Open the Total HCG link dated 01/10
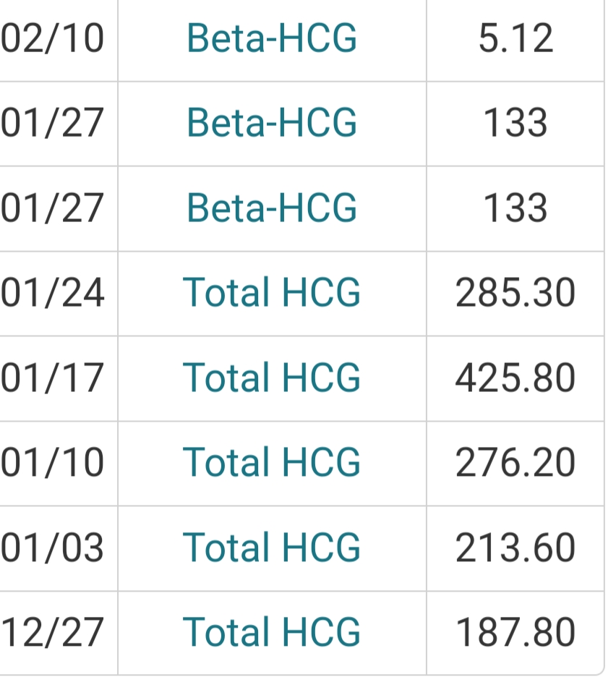Viewport: 616px width, 690px height. point(272,462)
